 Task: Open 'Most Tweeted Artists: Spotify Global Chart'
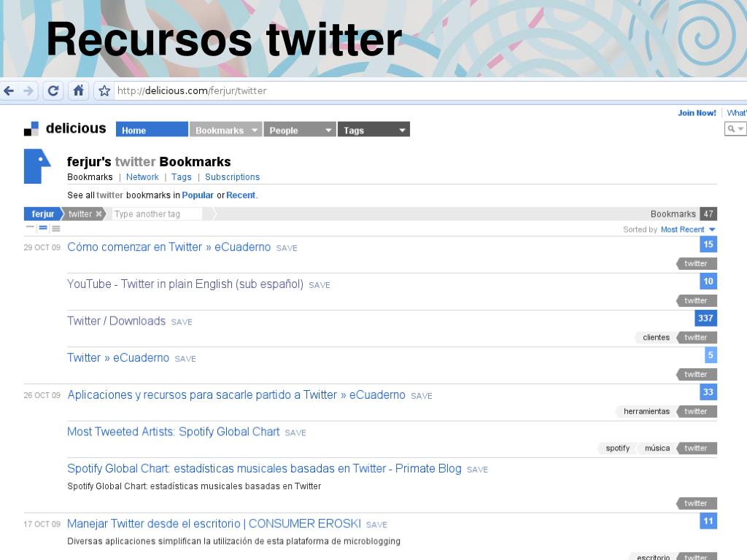pyautogui.click(x=174, y=432)
